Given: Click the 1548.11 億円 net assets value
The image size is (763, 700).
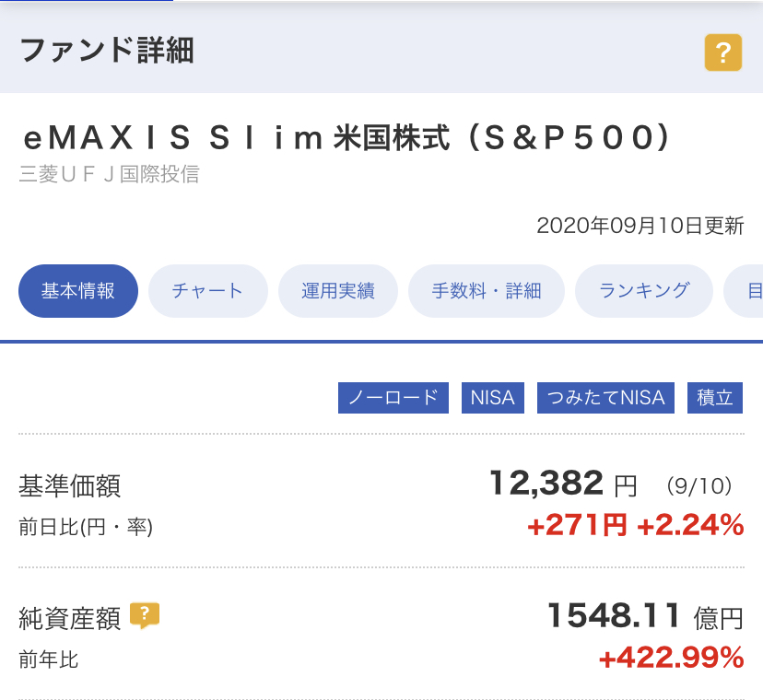Looking at the screenshot, I should coord(644,615).
